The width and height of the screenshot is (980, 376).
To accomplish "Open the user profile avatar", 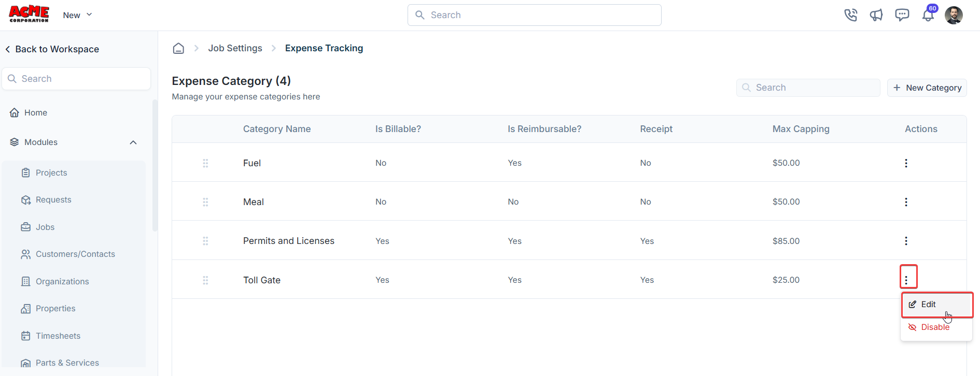I will (954, 15).
